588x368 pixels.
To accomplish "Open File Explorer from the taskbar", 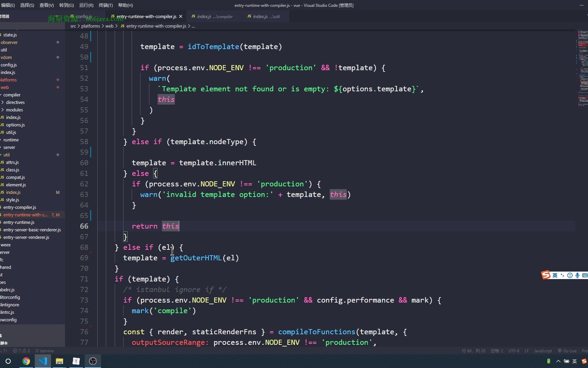I will click(60, 361).
